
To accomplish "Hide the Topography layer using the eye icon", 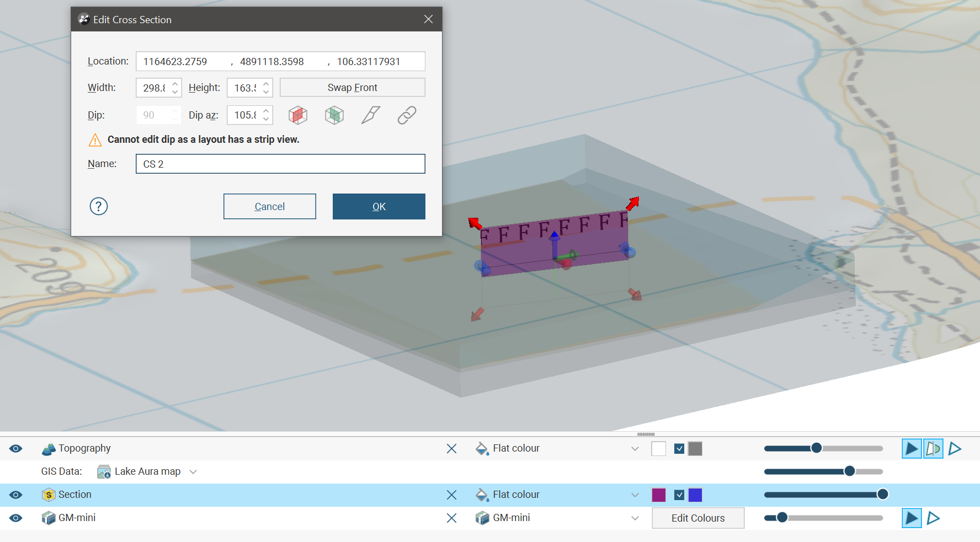I will (16, 449).
